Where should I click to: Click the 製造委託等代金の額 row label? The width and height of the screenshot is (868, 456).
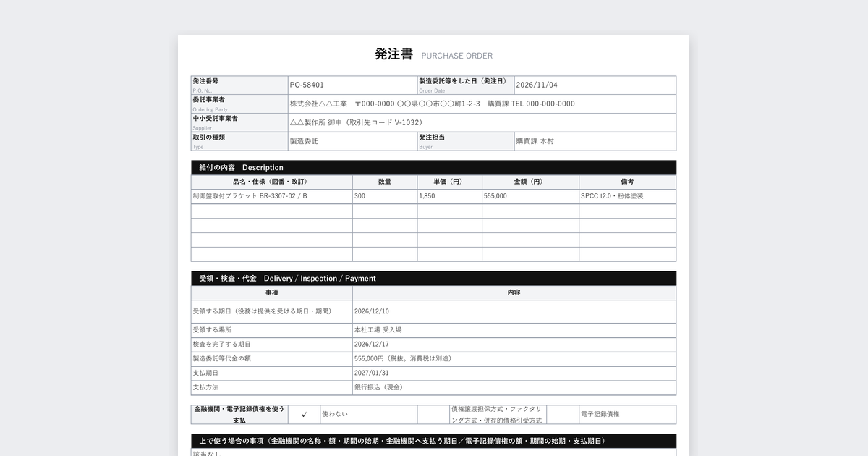271,359
